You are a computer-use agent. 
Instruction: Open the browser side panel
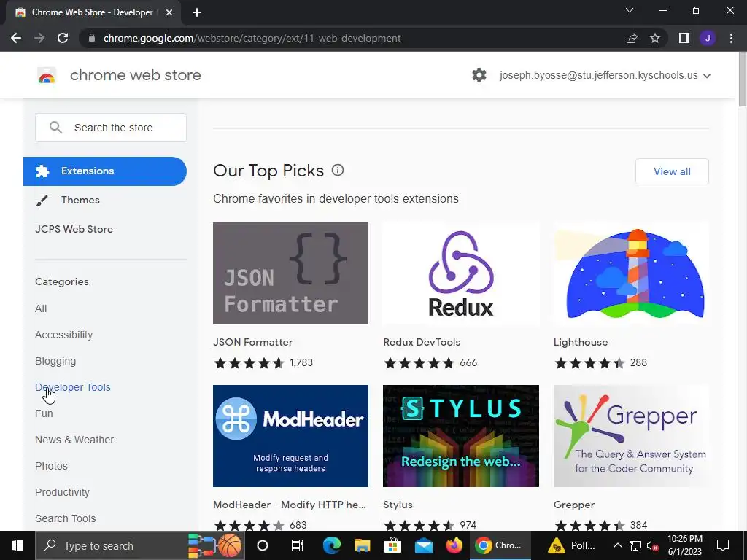coord(684,38)
